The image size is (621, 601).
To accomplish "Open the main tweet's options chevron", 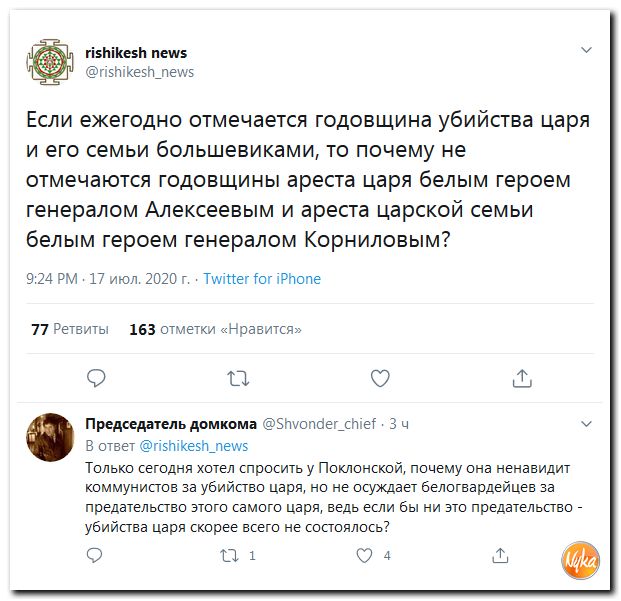I will point(586,49).
